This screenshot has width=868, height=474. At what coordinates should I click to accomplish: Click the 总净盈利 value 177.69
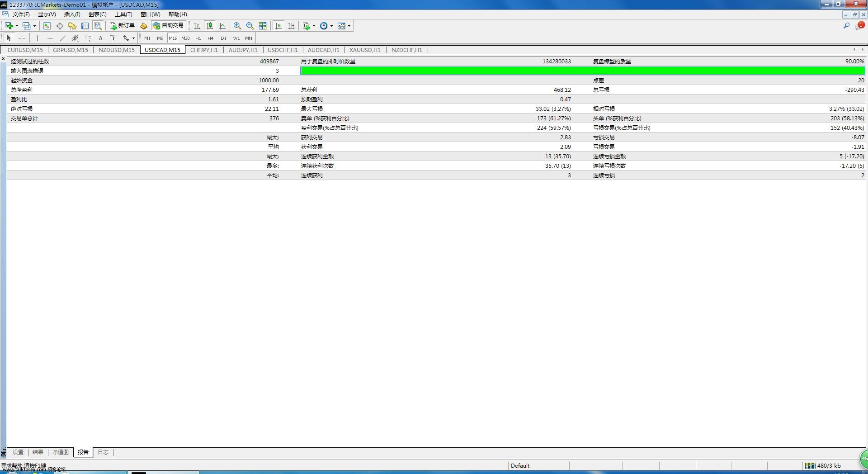click(x=270, y=90)
